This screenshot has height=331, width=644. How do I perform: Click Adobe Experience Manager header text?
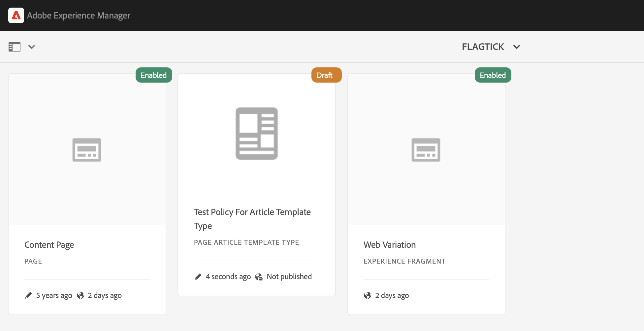79,16
